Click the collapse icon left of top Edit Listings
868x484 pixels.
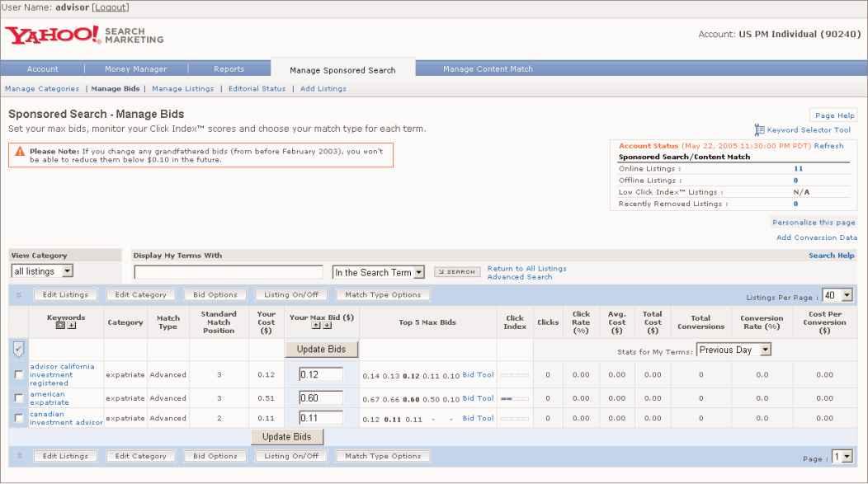[19, 294]
